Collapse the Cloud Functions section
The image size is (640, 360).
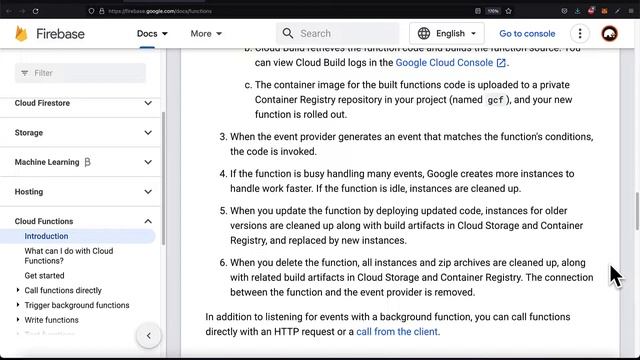point(148,221)
